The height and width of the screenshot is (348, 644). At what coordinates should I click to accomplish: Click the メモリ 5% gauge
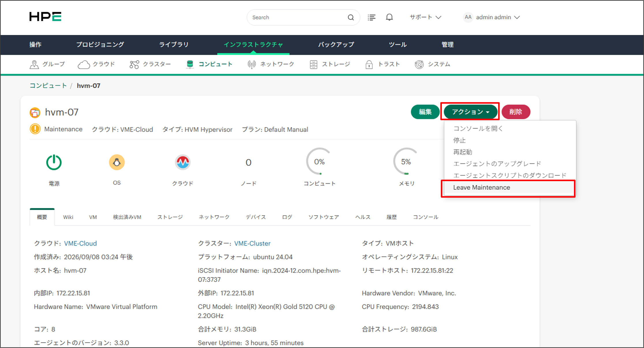pos(406,162)
